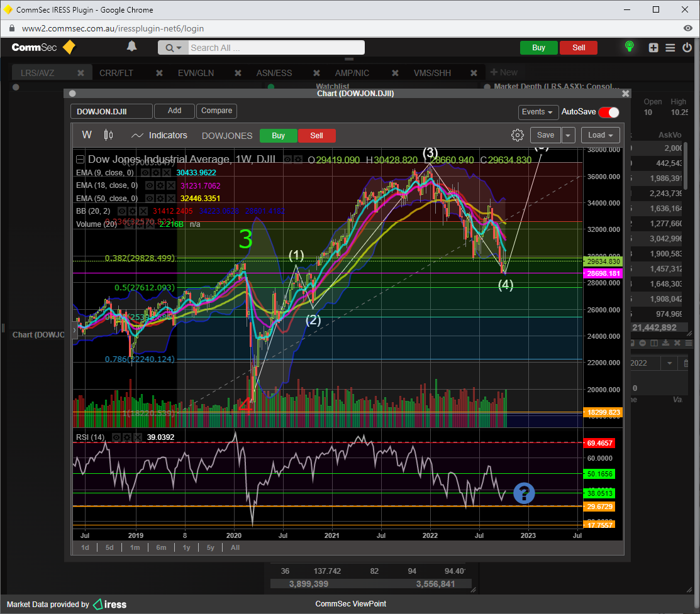Open the Save options dropdown arrow
This screenshot has height=614, width=700.
point(569,135)
